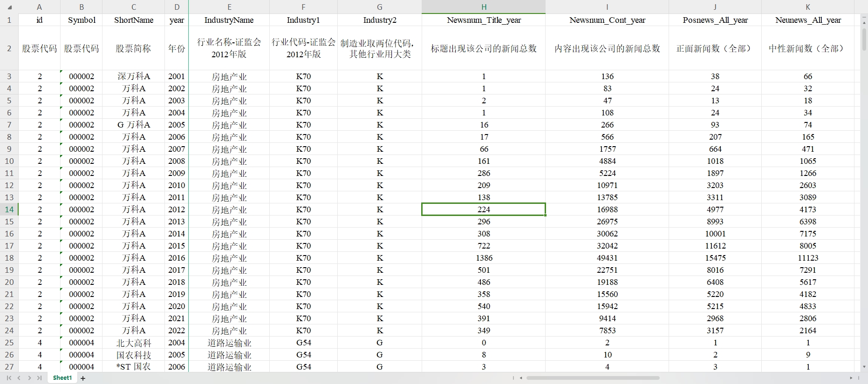Select row 14 by its row number
This screenshot has height=384, width=868.
[9, 209]
